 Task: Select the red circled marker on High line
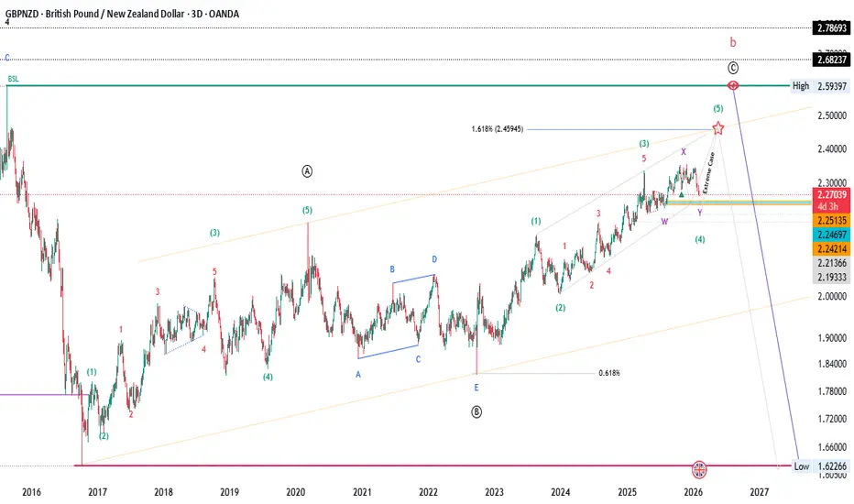tap(733, 85)
